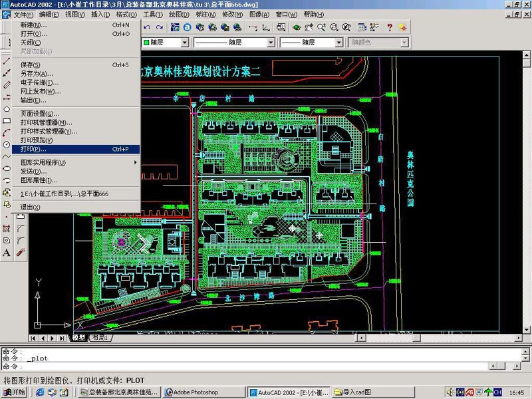Viewport: 532px width, 399px height.
Task: Select the Arc draw tool
Action: pos(6,132)
